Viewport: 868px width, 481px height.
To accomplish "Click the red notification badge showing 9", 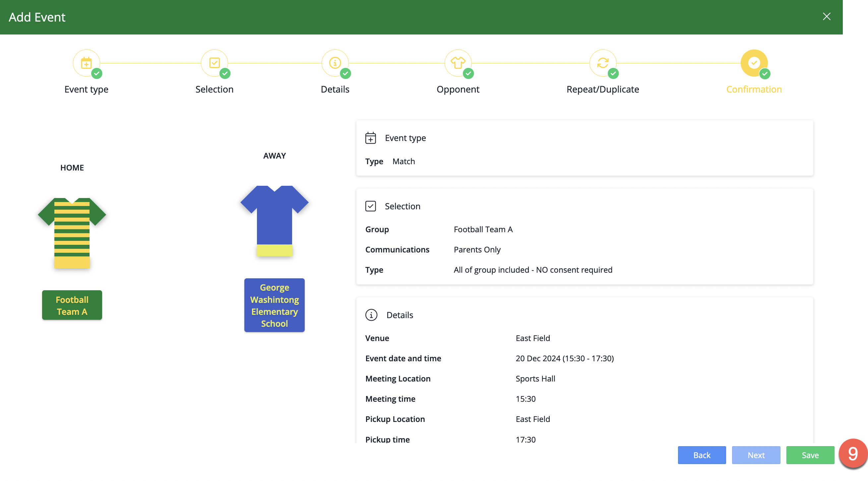I will pos(853,453).
